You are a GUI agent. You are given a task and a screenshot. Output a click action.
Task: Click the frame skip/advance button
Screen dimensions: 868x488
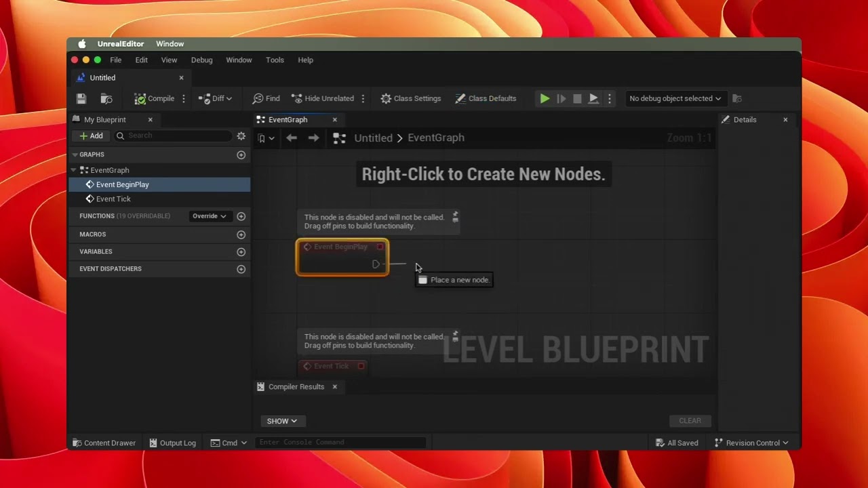[x=561, y=99]
